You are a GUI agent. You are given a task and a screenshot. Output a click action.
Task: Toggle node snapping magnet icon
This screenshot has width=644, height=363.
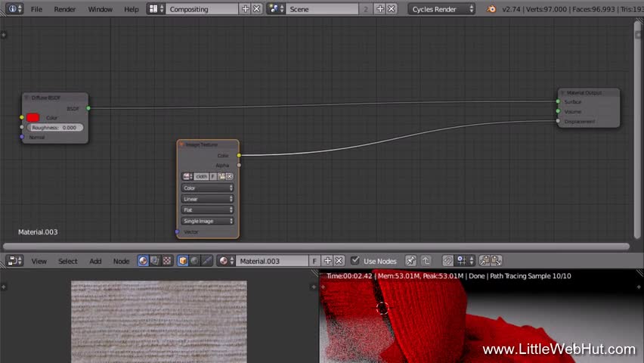pos(447,261)
